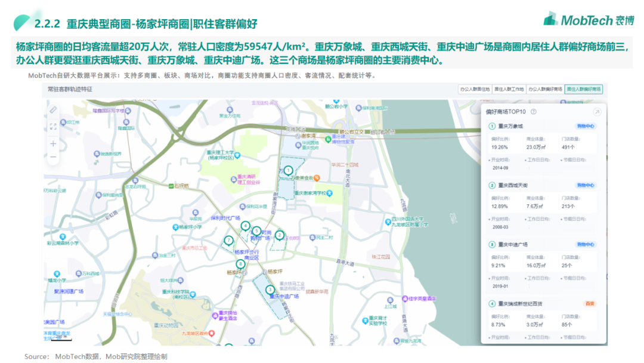The image size is (644, 363).
Task: Click the 杨家坪步行商业区 map label
Action: 247,255
